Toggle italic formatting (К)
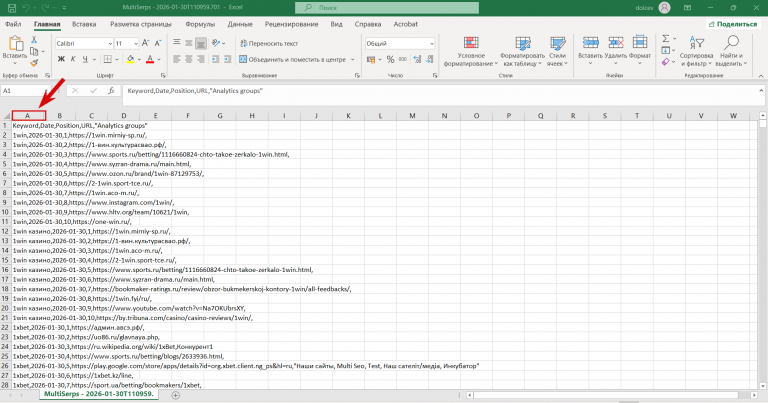 click(x=73, y=59)
